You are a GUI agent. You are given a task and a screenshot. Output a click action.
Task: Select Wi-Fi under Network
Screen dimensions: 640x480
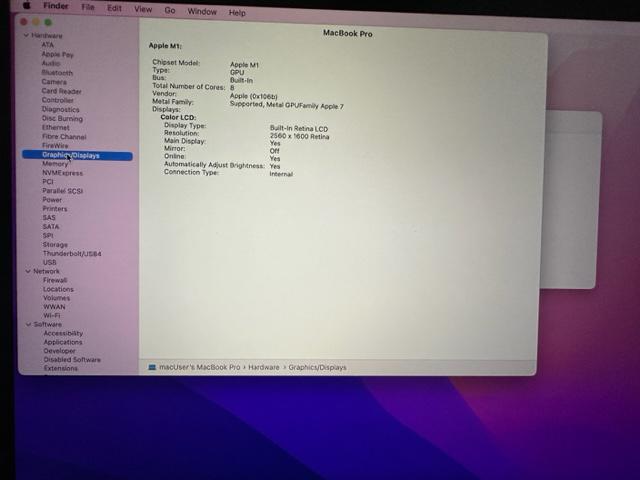tap(53, 316)
